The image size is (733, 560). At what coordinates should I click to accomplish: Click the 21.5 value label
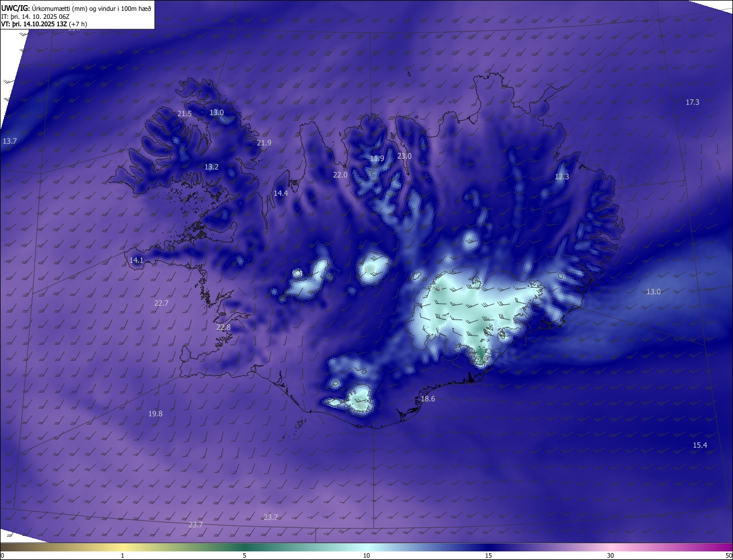coord(184,114)
